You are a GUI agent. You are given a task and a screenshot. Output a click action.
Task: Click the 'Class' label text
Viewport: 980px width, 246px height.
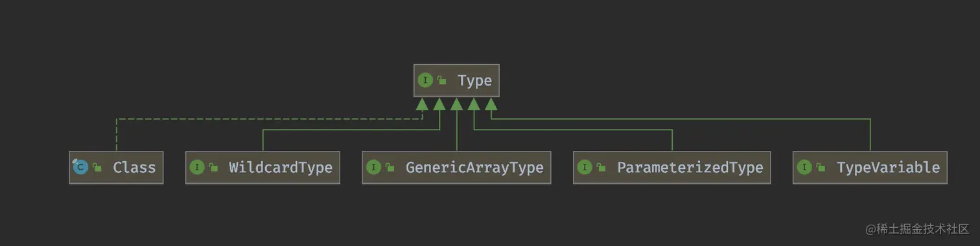[x=134, y=167]
